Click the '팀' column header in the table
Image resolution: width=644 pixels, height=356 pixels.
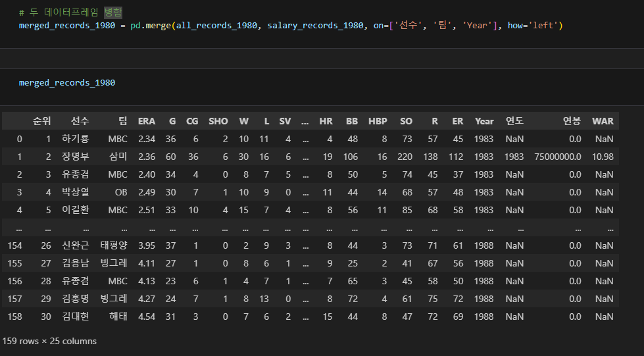point(122,121)
